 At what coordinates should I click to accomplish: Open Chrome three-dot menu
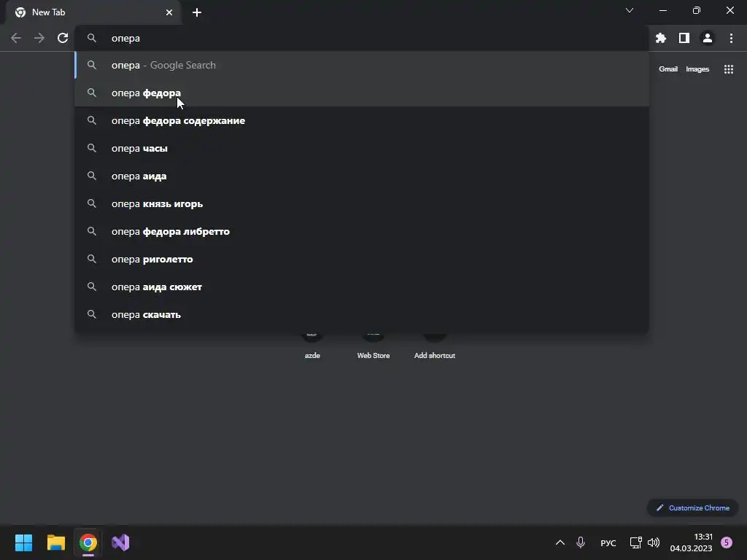point(731,38)
